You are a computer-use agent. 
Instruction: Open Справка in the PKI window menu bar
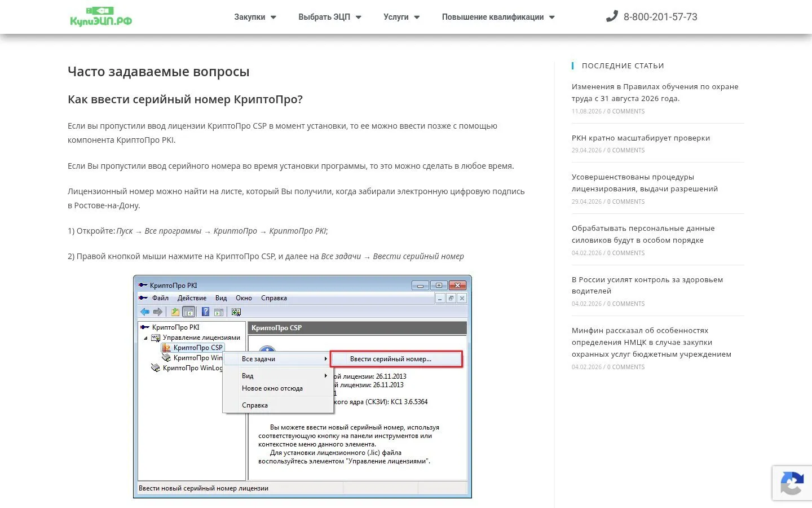coord(273,298)
